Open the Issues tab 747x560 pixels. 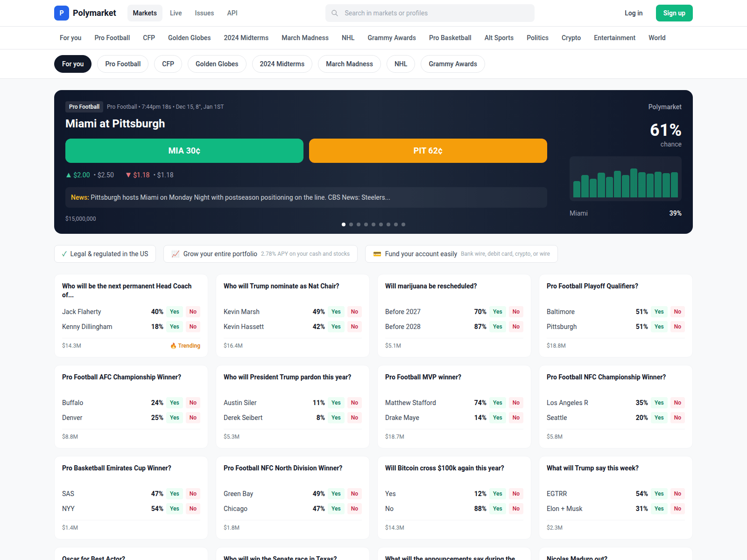pyautogui.click(x=204, y=13)
